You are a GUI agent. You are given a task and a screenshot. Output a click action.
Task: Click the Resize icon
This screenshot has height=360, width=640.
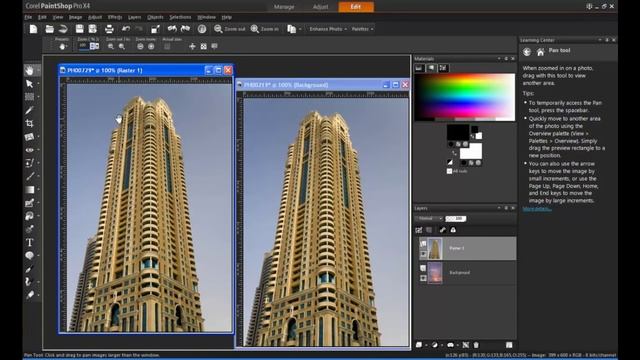point(155,29)
